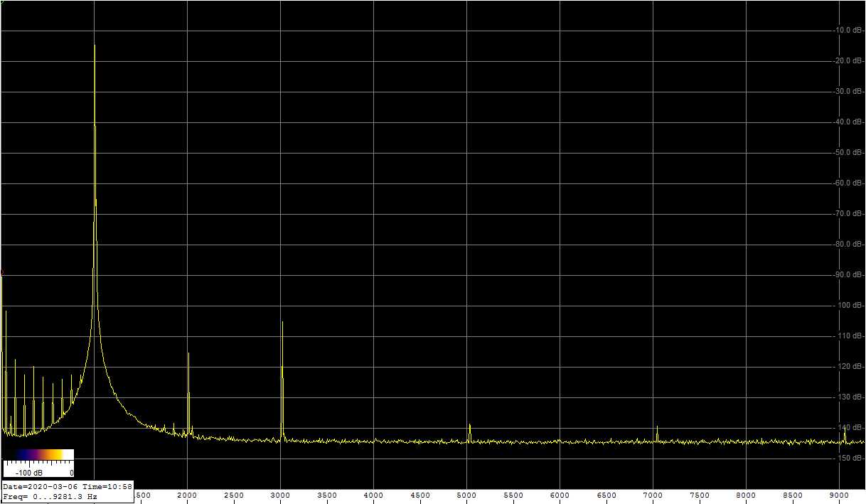
Task: Click the 8000 frequency axis label
Action: pyautogui.click(x=746, y=495)
